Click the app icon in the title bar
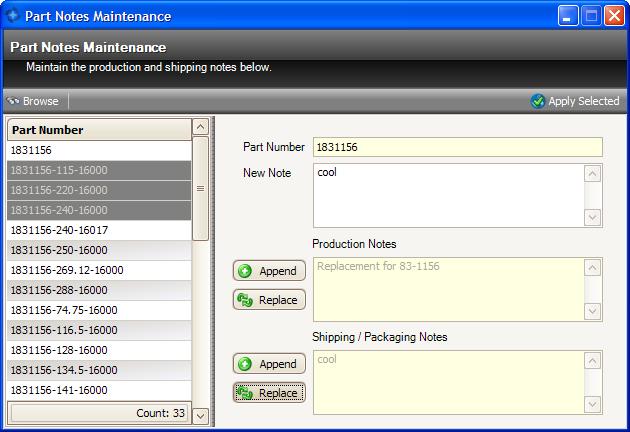This screenshot has width=630, height=432. click(12, 16)
